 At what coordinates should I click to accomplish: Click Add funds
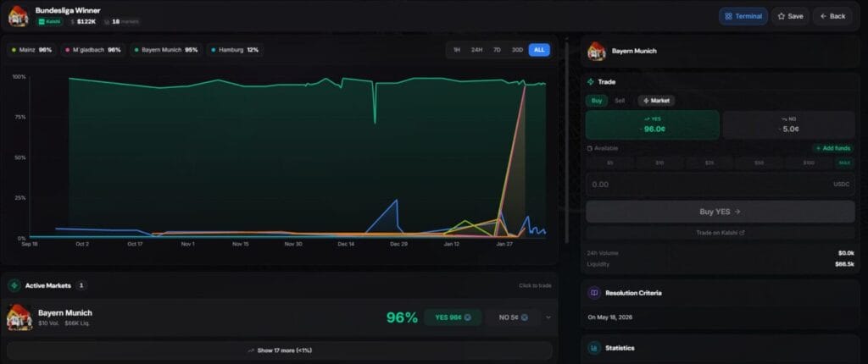(x=833, y=148)
